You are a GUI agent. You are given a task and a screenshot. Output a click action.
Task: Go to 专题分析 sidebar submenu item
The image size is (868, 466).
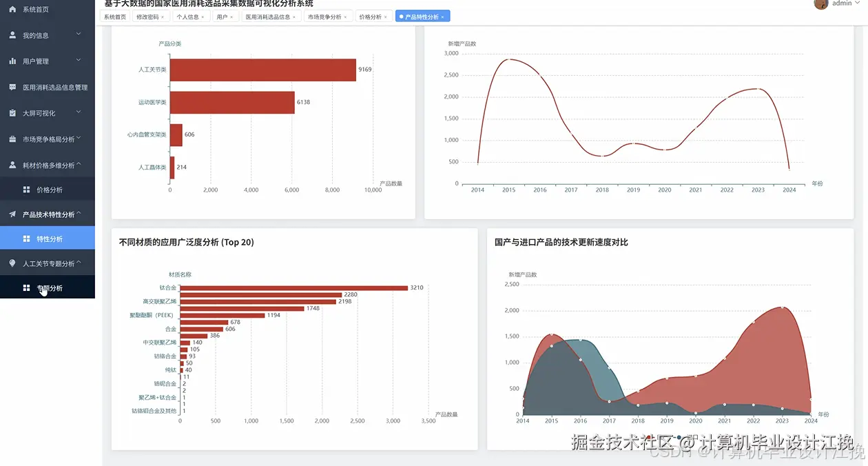[48, 288]
